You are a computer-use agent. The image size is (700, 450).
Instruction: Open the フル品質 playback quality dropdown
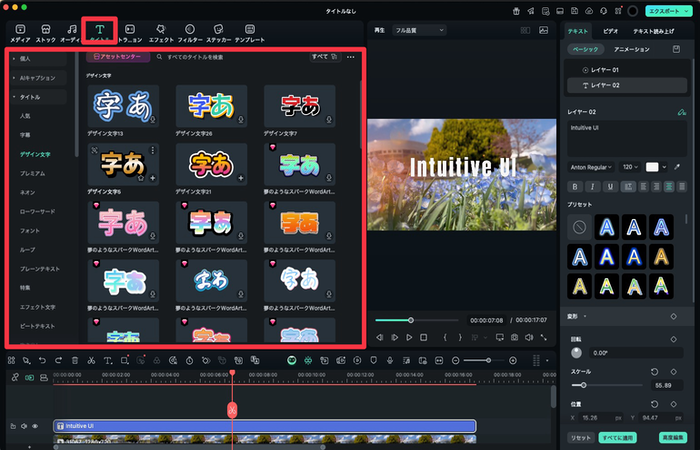(418, 30)
